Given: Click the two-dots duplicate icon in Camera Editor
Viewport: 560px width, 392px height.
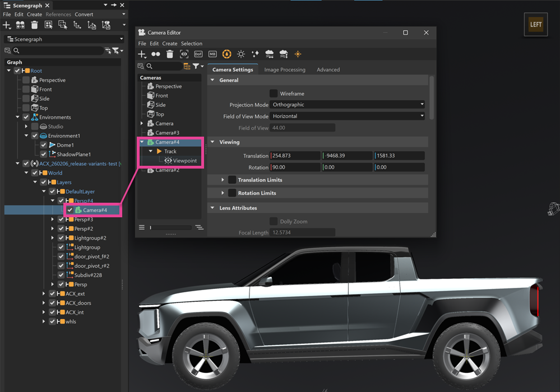Looking at the screenshot, I should point(156,54).
